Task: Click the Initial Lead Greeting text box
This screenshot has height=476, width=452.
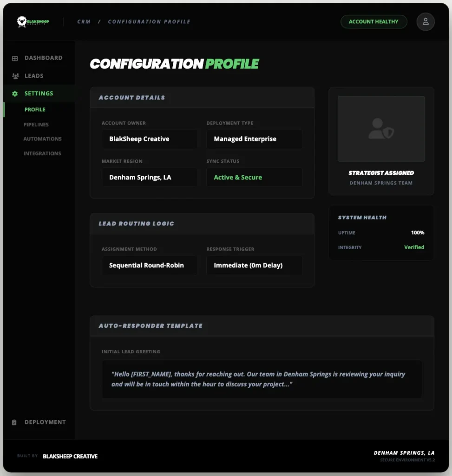Action: pyautogui.click(x=262, y=379)
